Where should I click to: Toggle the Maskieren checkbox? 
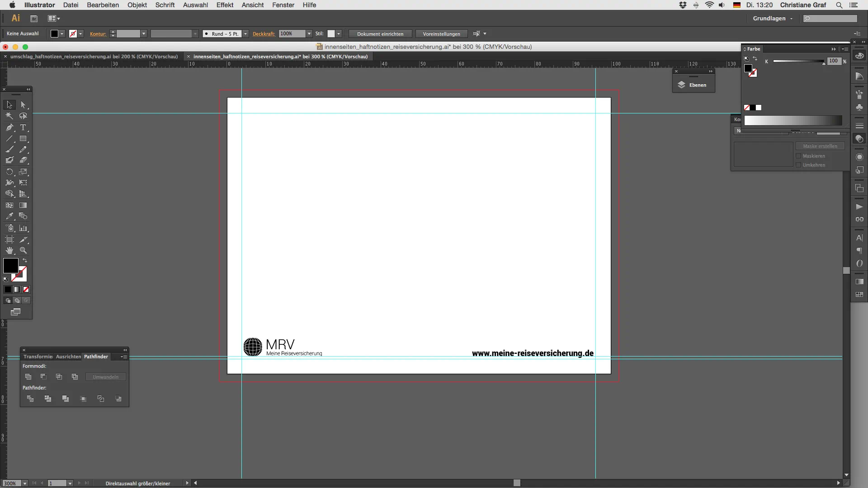coord(798,156)
